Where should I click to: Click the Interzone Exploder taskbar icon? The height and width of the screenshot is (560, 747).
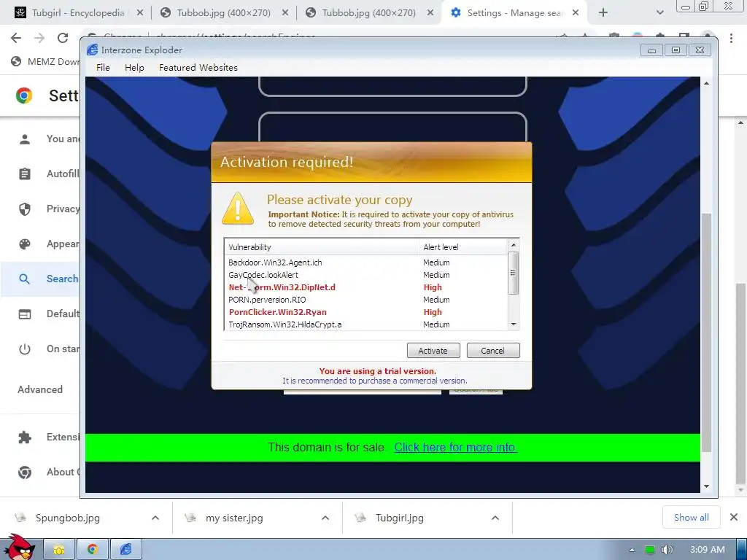coord(125,550)
